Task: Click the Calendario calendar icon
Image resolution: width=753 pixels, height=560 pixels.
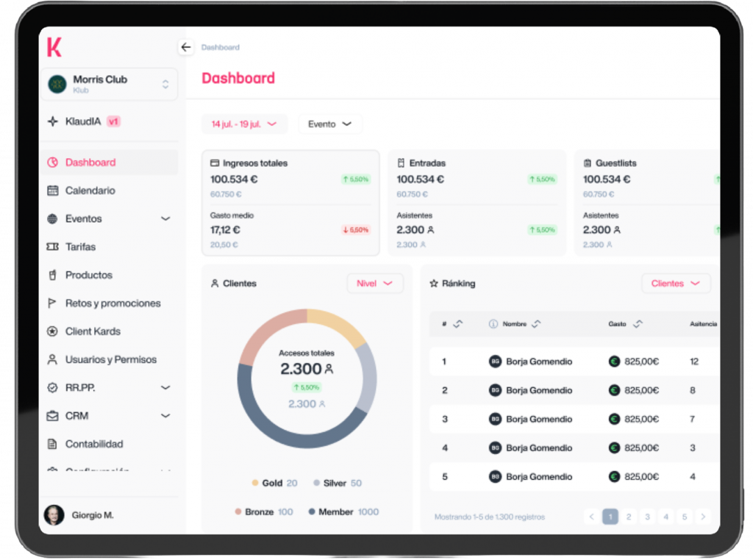Action: pyautogui.click(x=52, y=190)
